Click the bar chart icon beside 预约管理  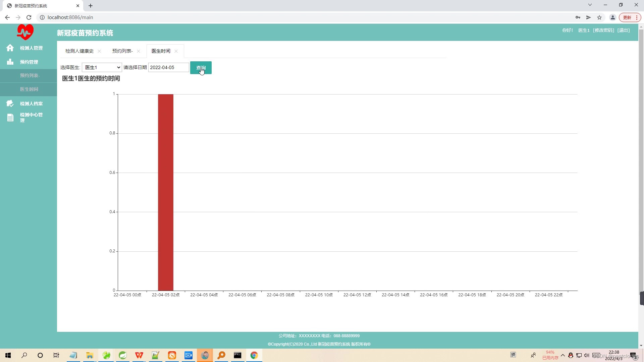coord(10,62)
